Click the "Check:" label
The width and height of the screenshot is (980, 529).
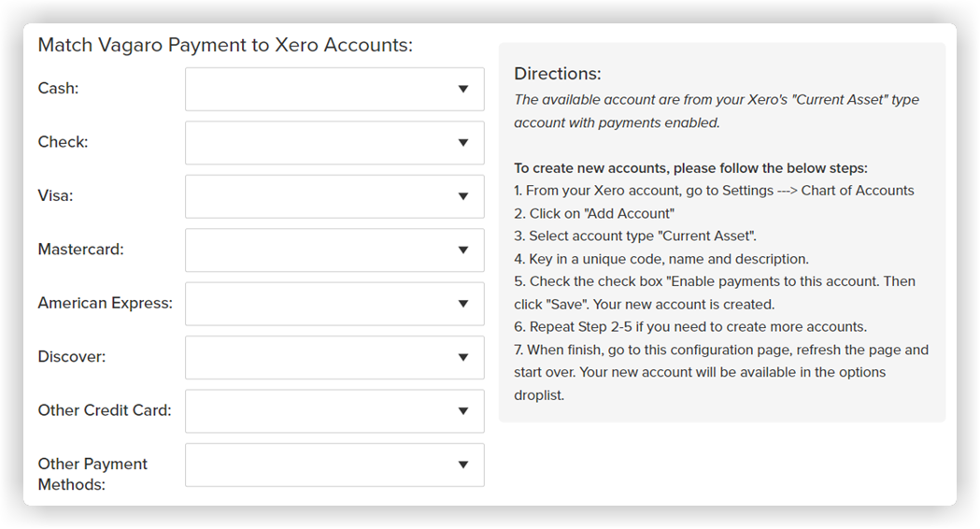pyautogui.click(x=64, y=142)
